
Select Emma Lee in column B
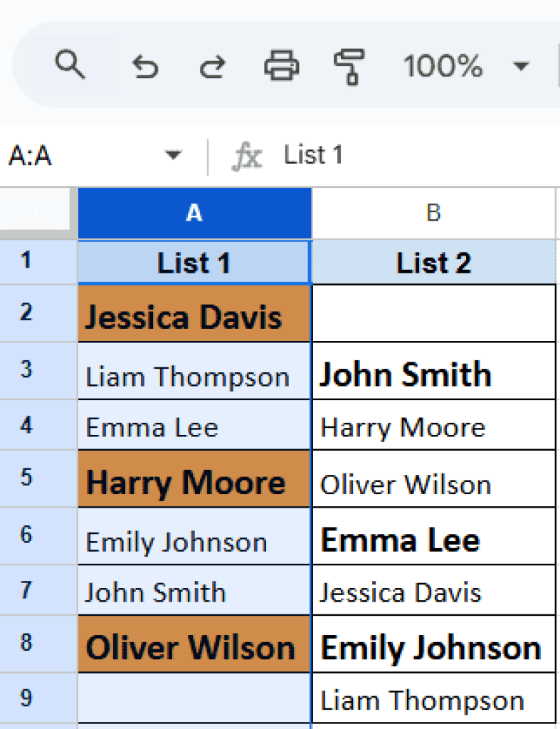click(x=433, y=539)
